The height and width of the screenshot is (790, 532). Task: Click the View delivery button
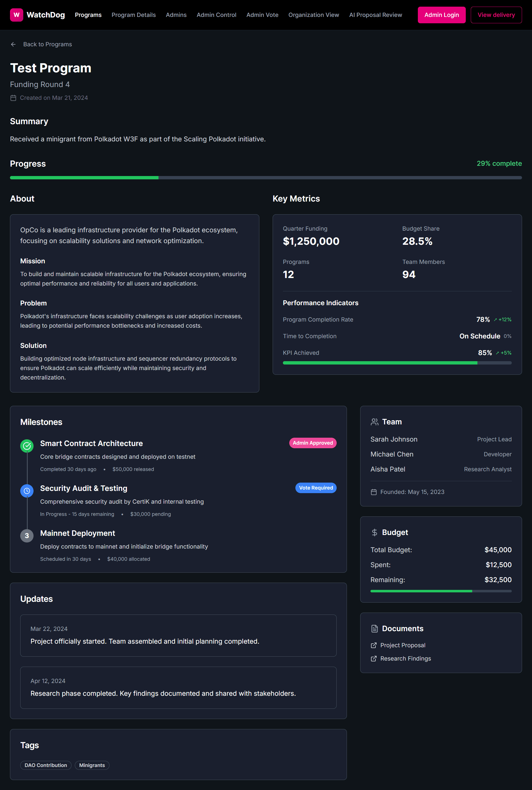pos(496,15)
